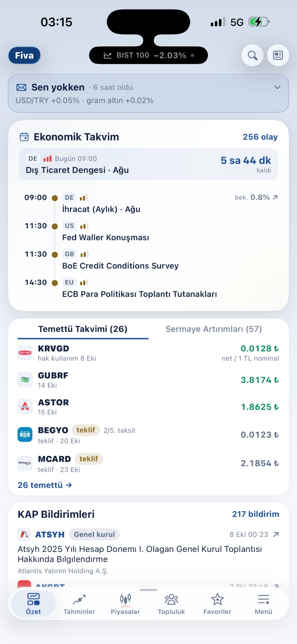The image size is (297, 644).
Task: Open Piyasalar candlestick icon
Action: [125, 599]
